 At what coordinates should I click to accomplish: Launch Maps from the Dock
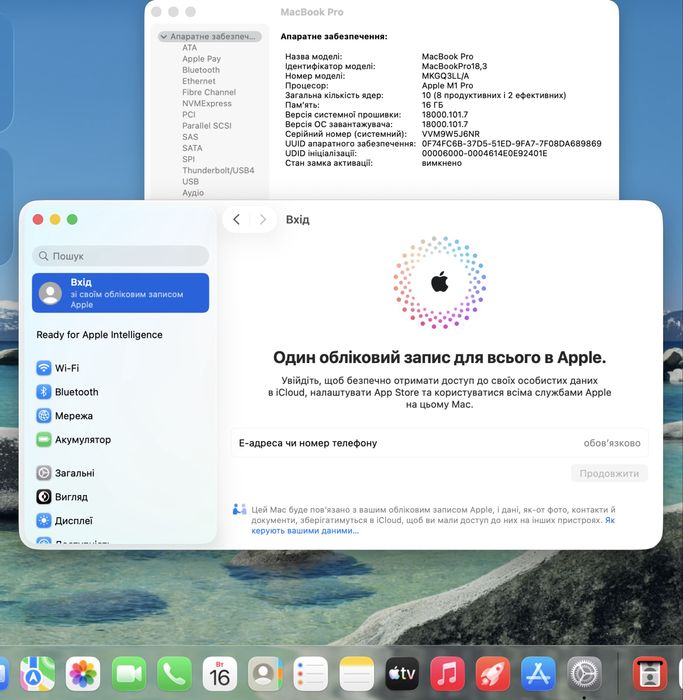pyautogui.click(x=37, y=673)
